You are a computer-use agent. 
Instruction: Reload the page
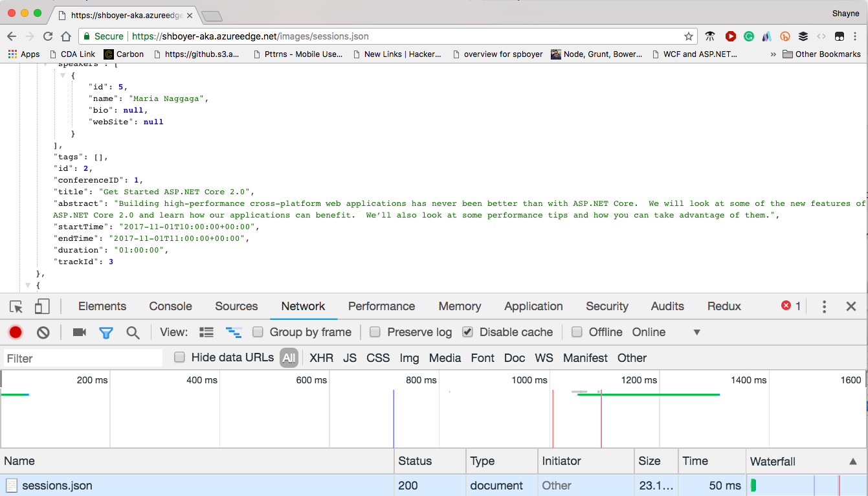pos(48,36)
